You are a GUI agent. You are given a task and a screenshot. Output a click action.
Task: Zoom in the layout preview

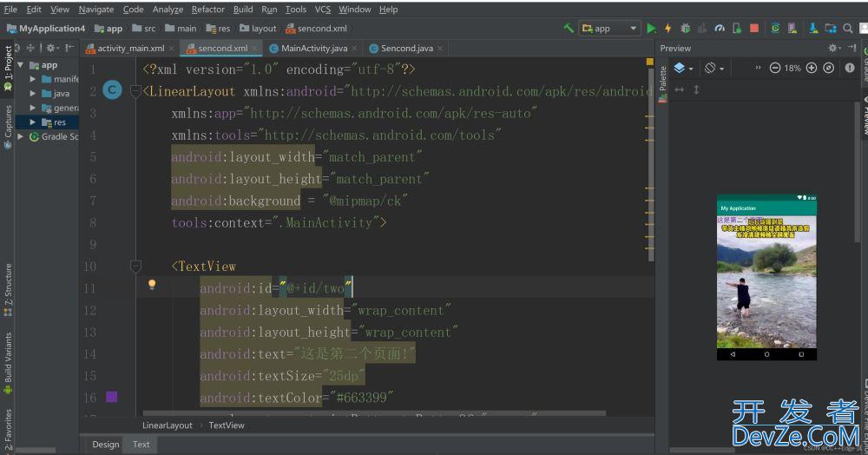(812, 68)
